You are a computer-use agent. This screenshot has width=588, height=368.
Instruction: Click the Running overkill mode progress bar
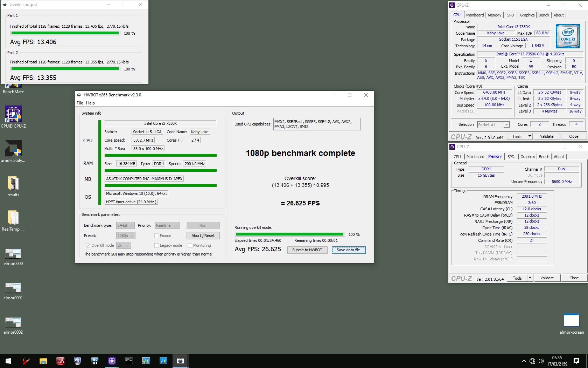[290, 234]
